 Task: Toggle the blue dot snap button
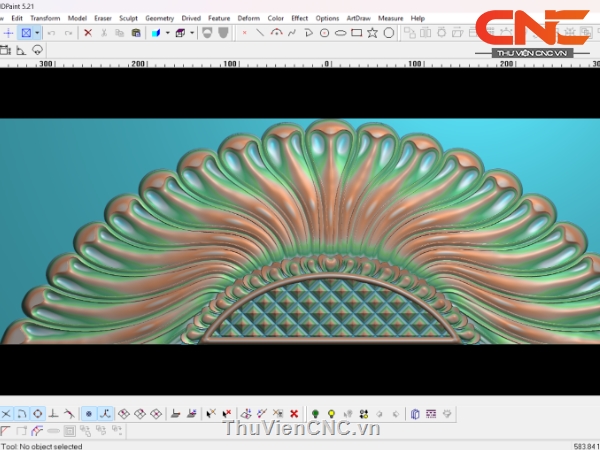88,413
